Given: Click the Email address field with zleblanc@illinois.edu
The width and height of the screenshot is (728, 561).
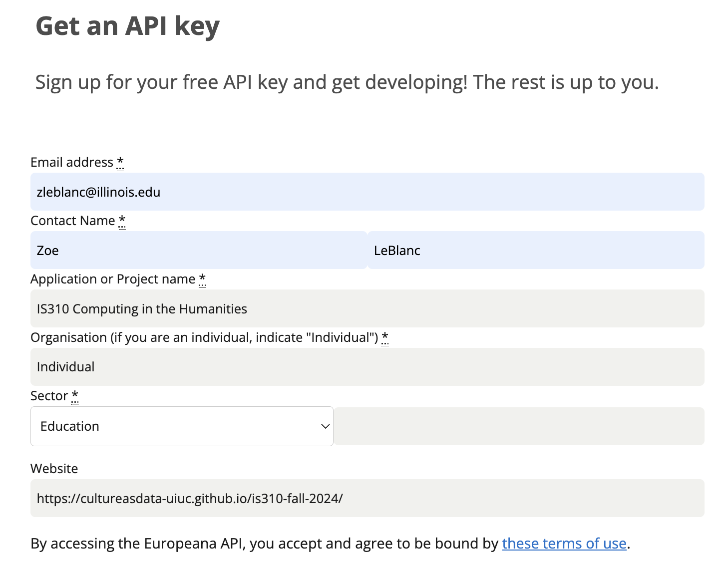Looking at the screenshot, I should [x=367, y=192].
